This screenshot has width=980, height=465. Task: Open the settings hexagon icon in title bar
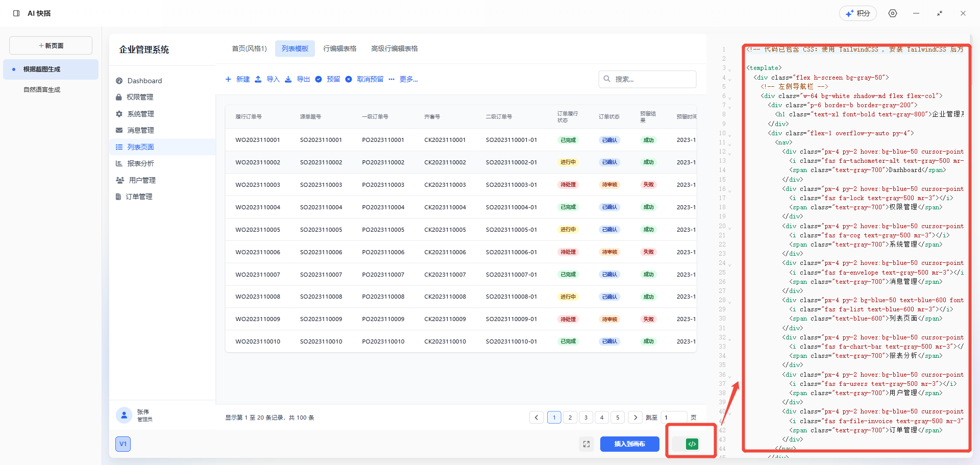coord(893,13)
